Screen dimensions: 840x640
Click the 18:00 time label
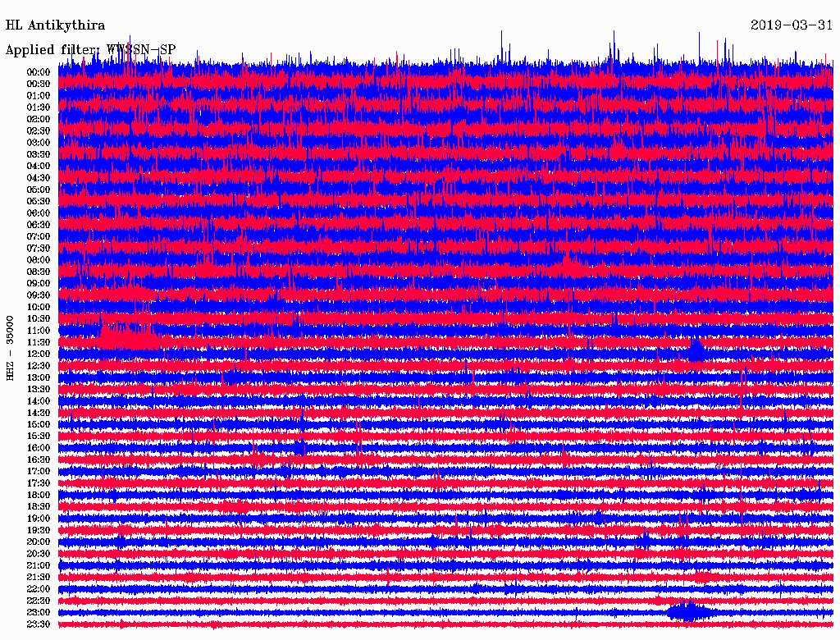coord(39,495)
